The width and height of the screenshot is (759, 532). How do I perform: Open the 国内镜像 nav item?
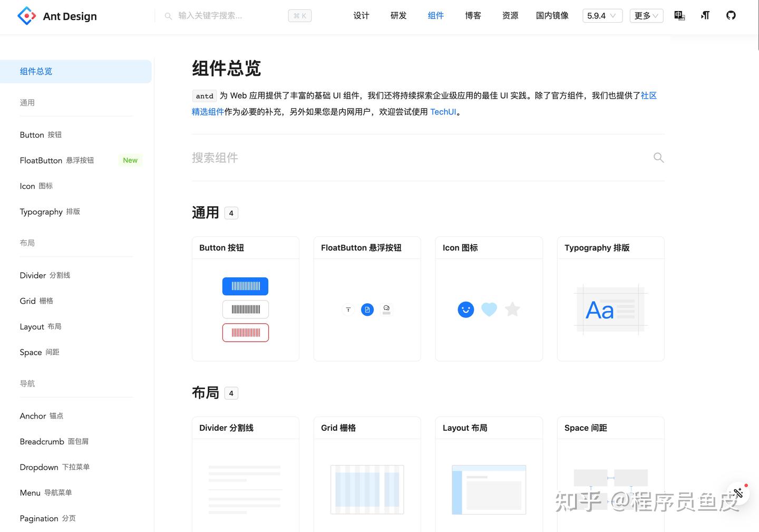tap(552, 16)
